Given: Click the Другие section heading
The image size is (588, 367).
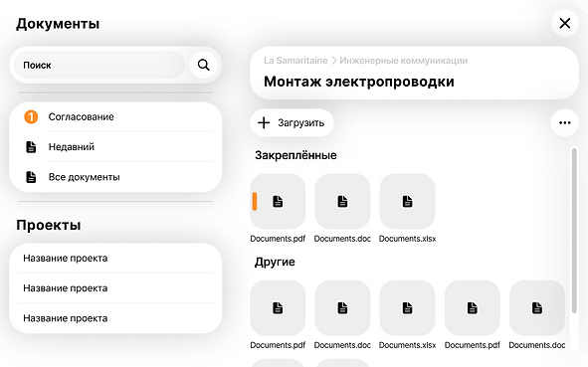Looking at the screenshot, I should tap(275, 262).
